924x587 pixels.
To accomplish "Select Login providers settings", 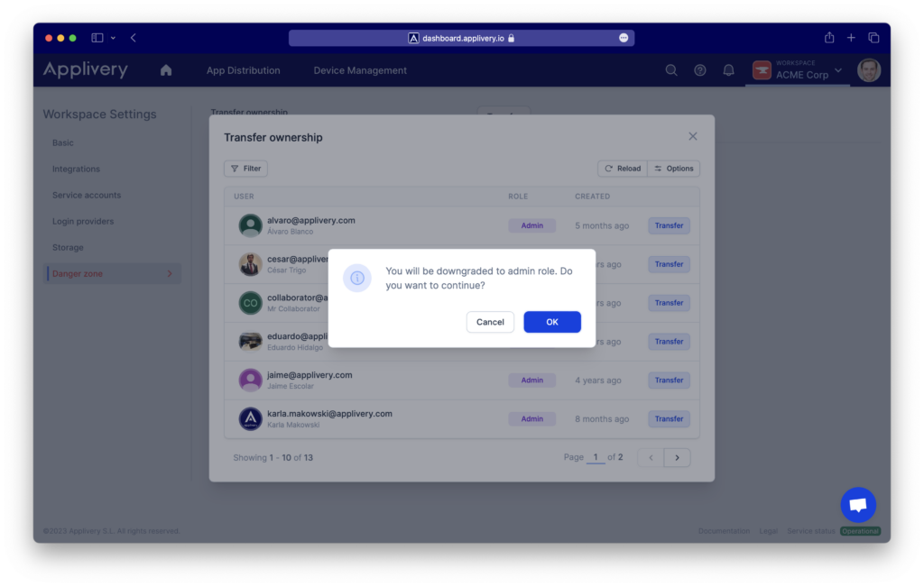I will 83,222.
